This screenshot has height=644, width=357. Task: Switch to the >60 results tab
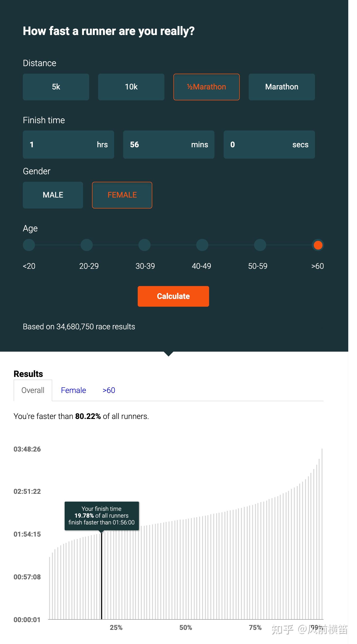(x=109, y=390)
